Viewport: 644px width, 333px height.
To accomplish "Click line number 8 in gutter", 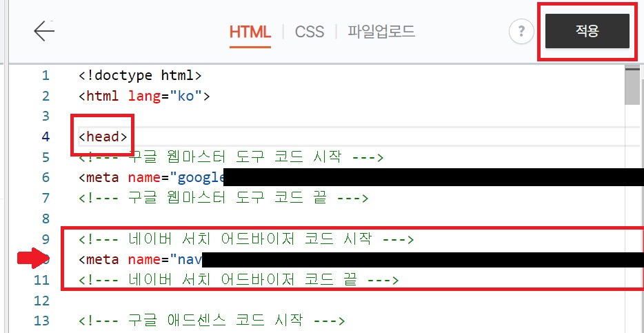I will (x=46, y=219).
